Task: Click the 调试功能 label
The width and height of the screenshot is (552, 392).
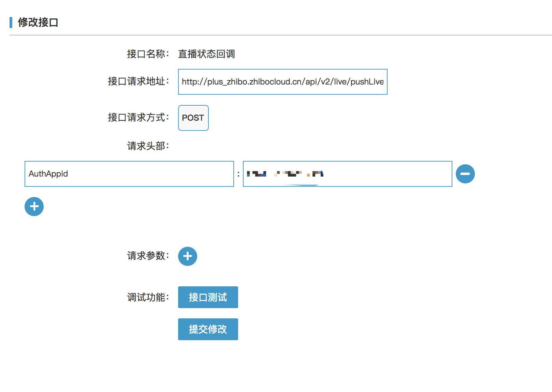Action: pos(148,297)
